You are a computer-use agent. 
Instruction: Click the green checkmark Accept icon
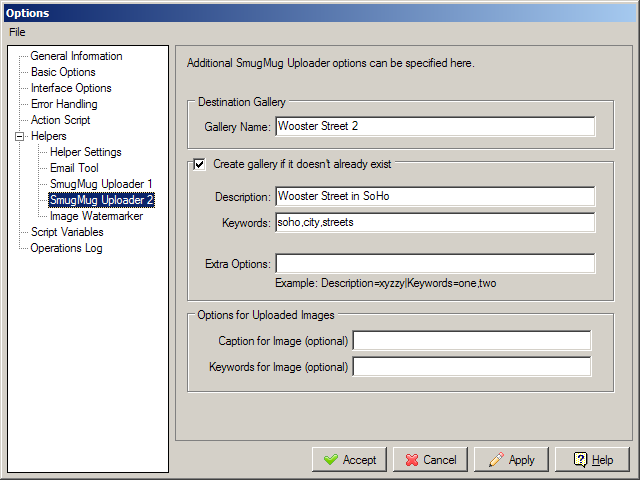[x=331, y=460]
